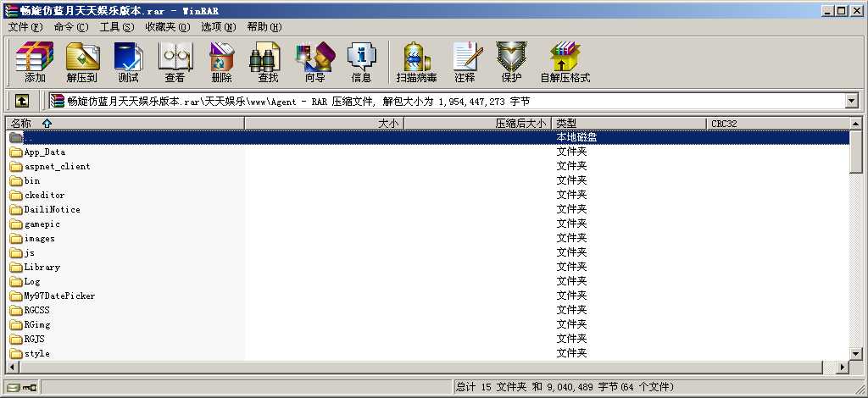Select the Log folder row

pos(427,281)
